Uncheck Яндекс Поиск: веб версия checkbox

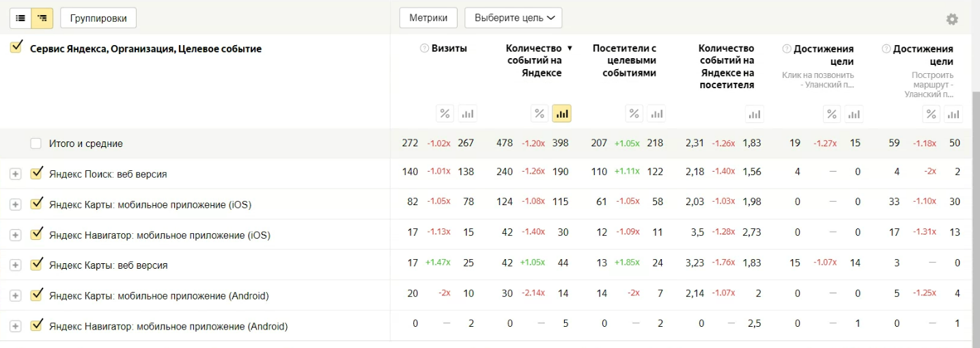click(x=36, y=173)
